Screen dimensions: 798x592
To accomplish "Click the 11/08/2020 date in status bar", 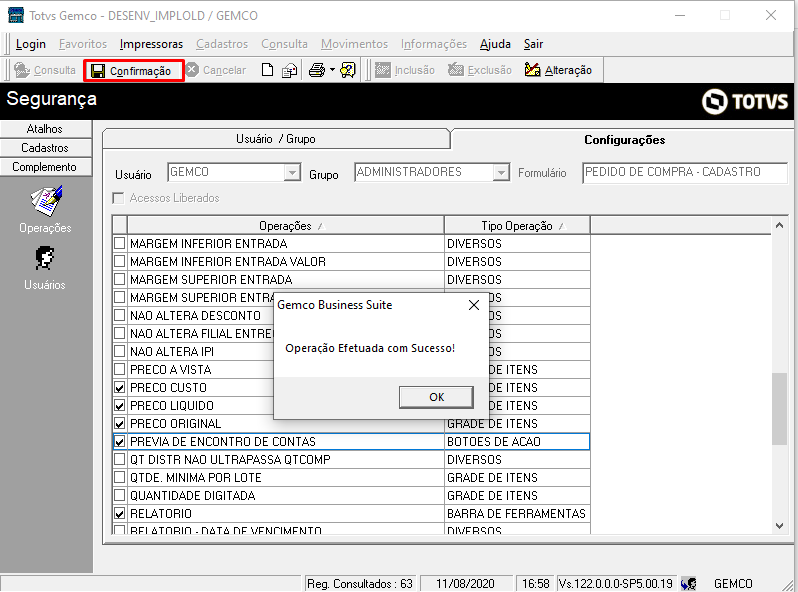I will (465, 583).
